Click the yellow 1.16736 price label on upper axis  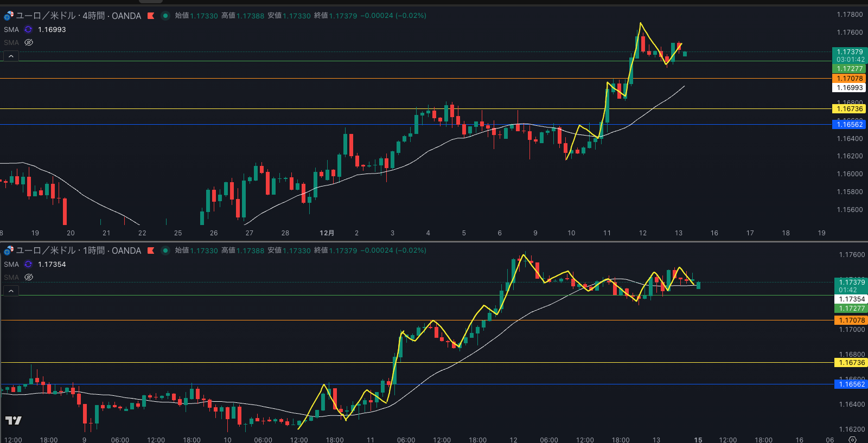point(849,109)
